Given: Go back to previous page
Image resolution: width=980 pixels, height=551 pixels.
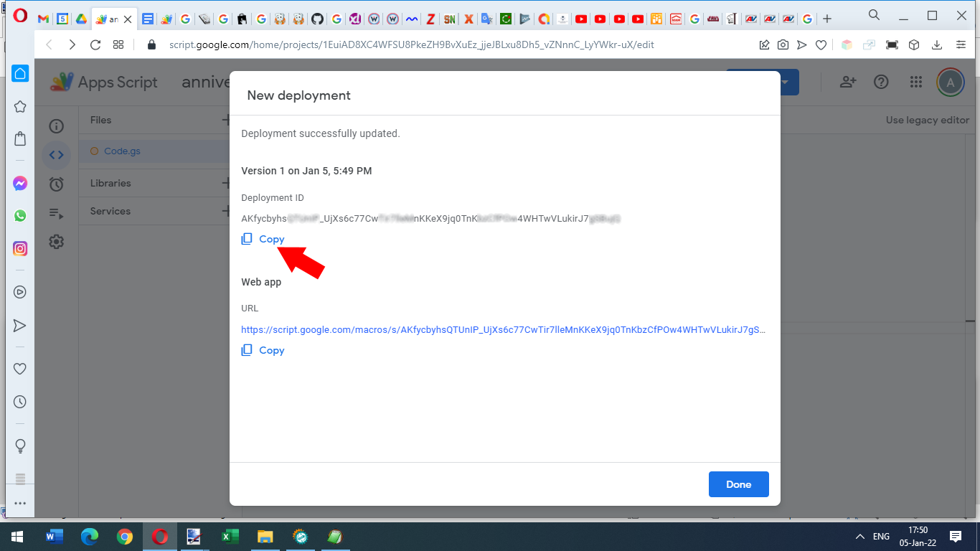Looking at the screenshot, I should point(49,44).
